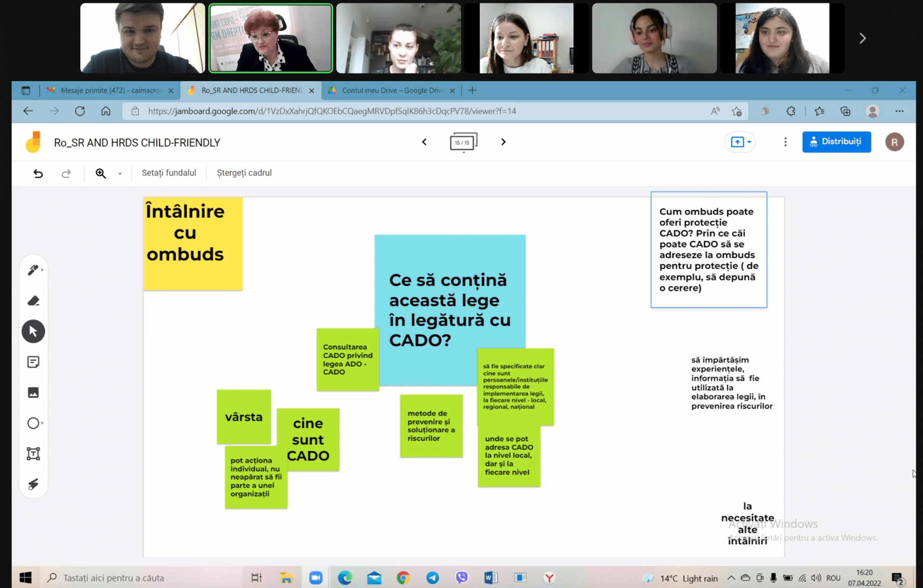The image size is (923, 588).
Task: Show more video participants with arrow
Action: [862, 38]
